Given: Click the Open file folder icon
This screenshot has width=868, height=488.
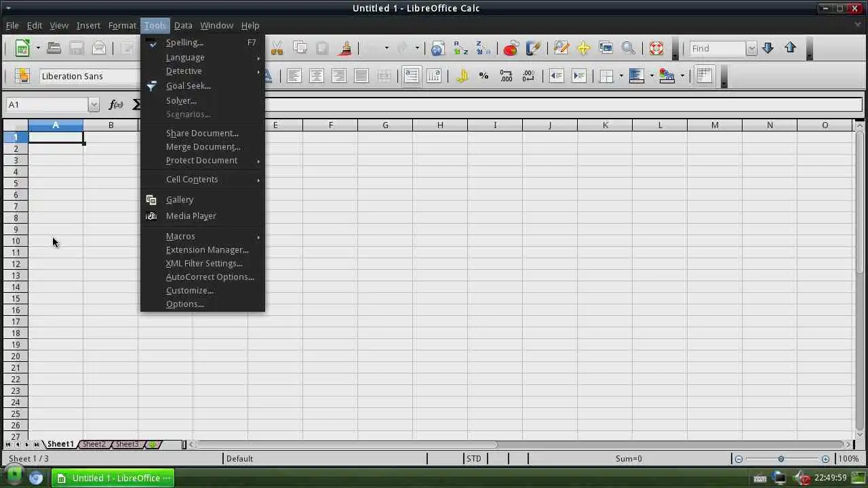Looking at the screenshot, I should tap(54, 48).
